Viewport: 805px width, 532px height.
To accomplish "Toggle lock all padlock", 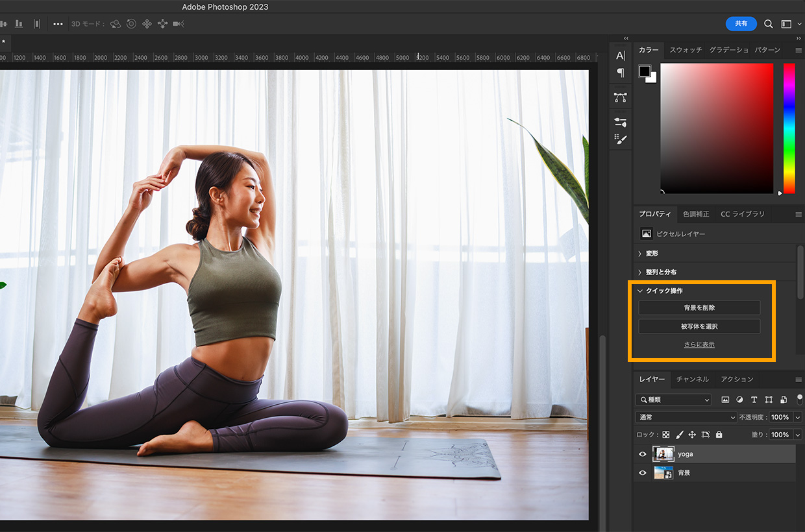I will coord(719,435).
